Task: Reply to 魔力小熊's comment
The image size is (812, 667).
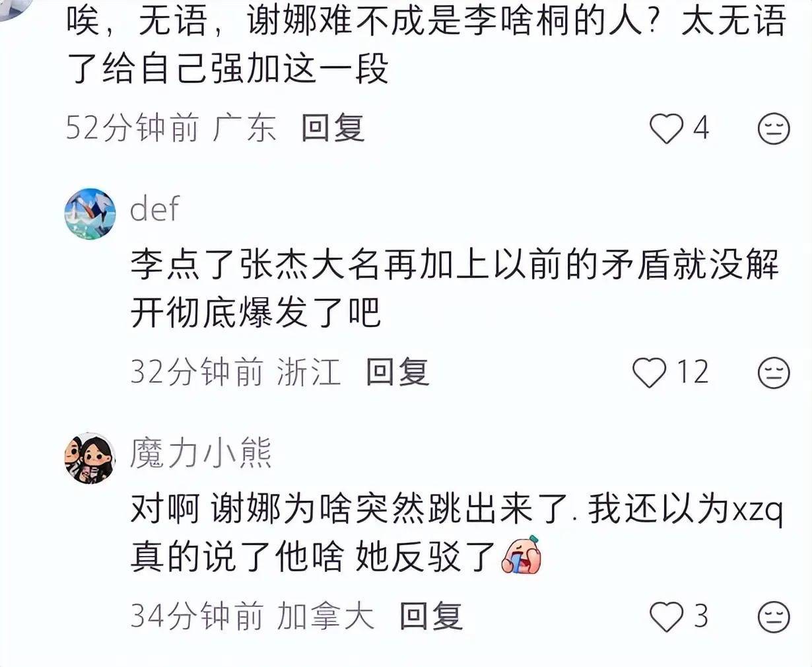Action: tap(430, 616)
